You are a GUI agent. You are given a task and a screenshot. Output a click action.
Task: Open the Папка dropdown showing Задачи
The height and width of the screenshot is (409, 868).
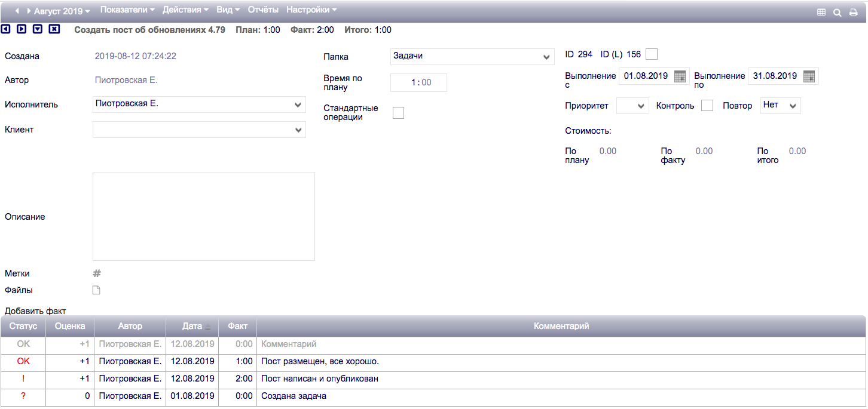472,57
